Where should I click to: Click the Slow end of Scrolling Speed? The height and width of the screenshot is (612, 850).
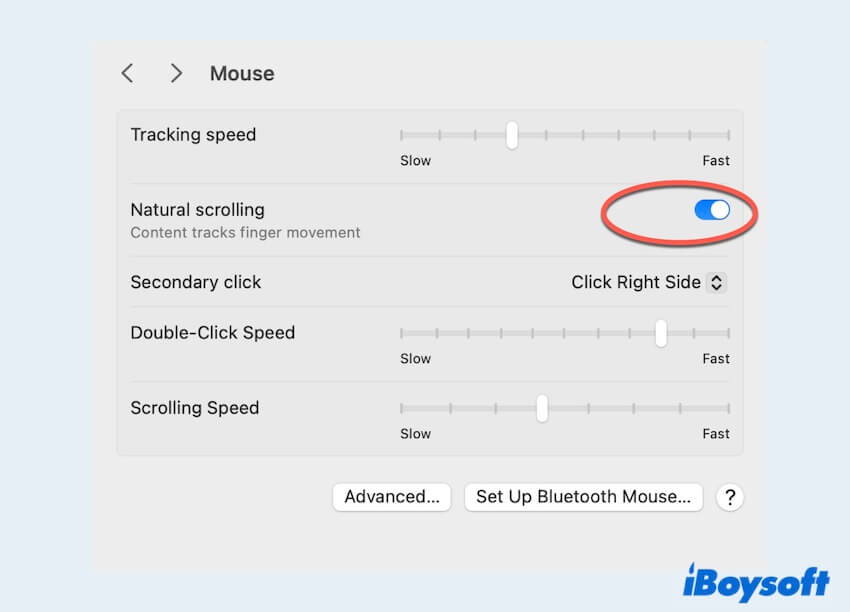pyautogui.click(x=416, y=434)
